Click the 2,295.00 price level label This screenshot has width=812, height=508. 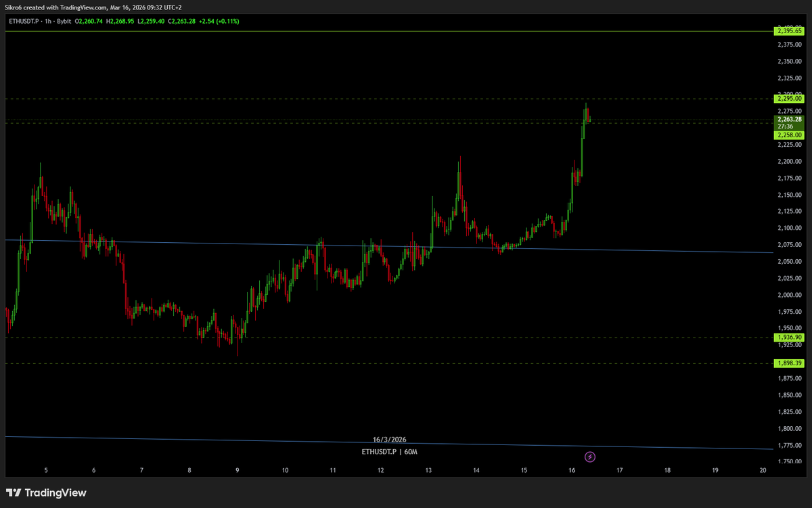coord(789,99)
